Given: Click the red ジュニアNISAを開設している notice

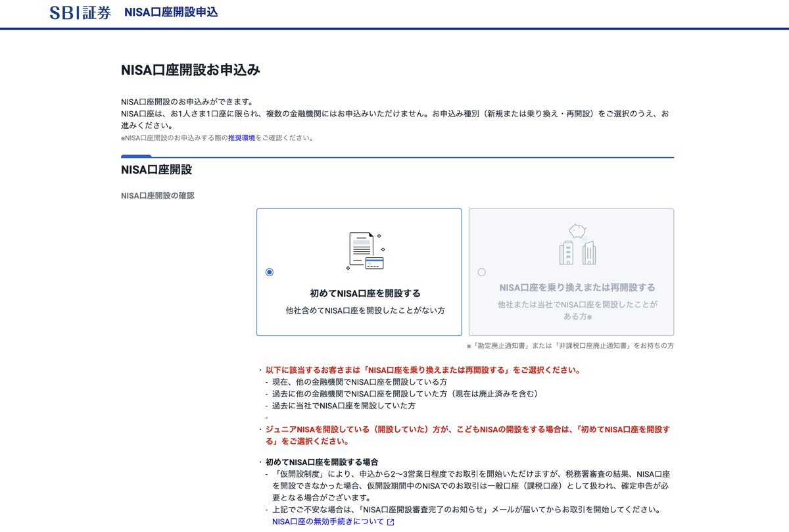Looking at the screenshot, I should [467, 435].
